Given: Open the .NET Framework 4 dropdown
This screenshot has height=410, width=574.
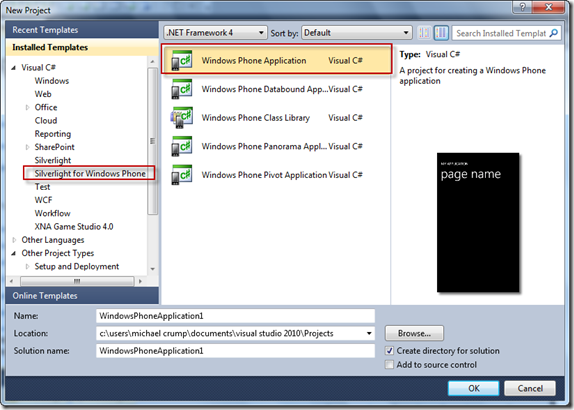Looking at the screenshot, I should coord(216,33).
